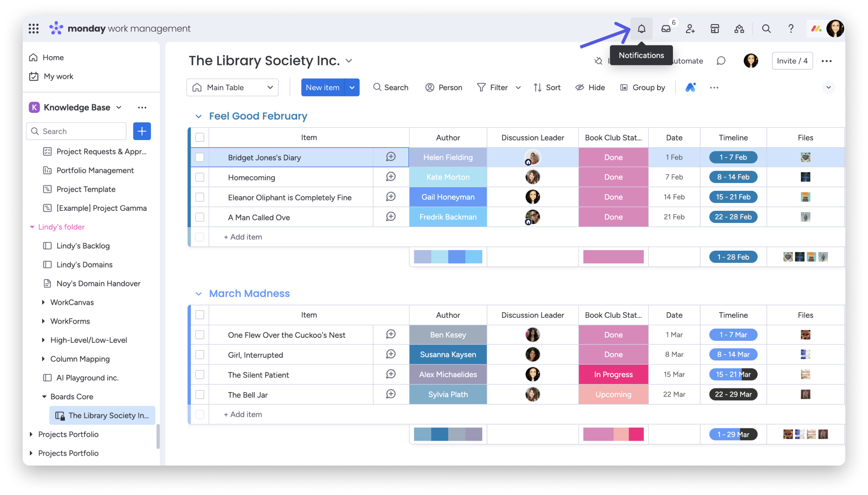868x495 pixels.
Task: Open the help question mark icon
Action: pos(791,29)
